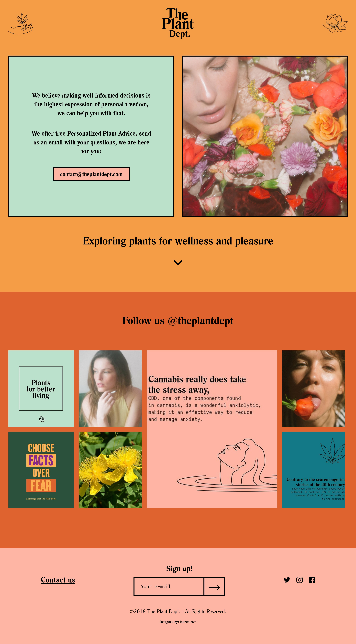
Task: Open the woman in yellow top photo
Action: [110, 389]
